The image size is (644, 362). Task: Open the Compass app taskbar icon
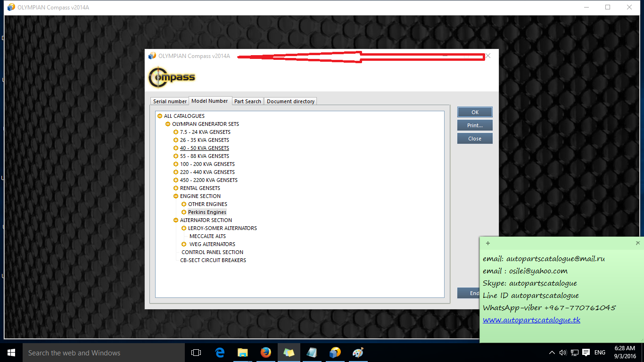click(335, 353)
